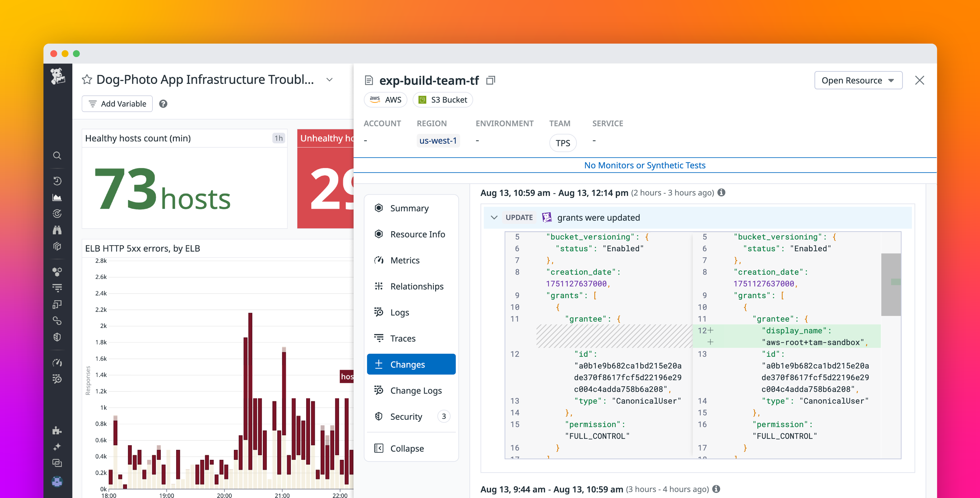Screen dimensions: 980x498
Task: Select the us-west-1 region tag
Action: click(x=438, y=140)
